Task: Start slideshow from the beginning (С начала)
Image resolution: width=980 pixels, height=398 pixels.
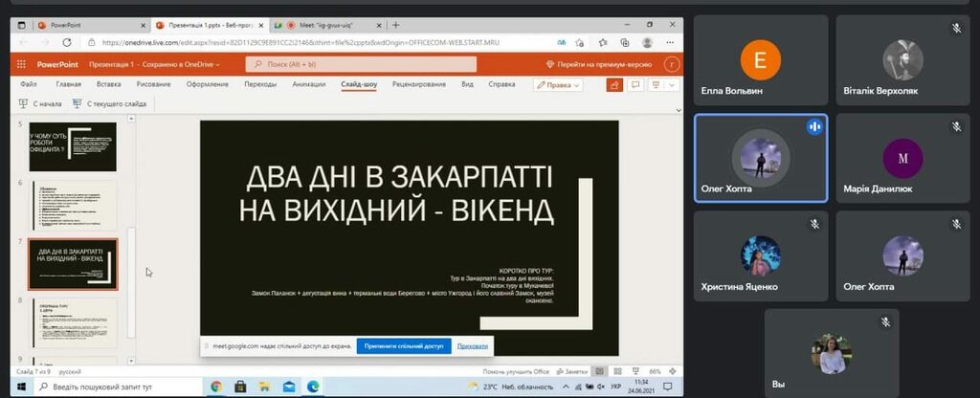Action: tap(41, 103)
